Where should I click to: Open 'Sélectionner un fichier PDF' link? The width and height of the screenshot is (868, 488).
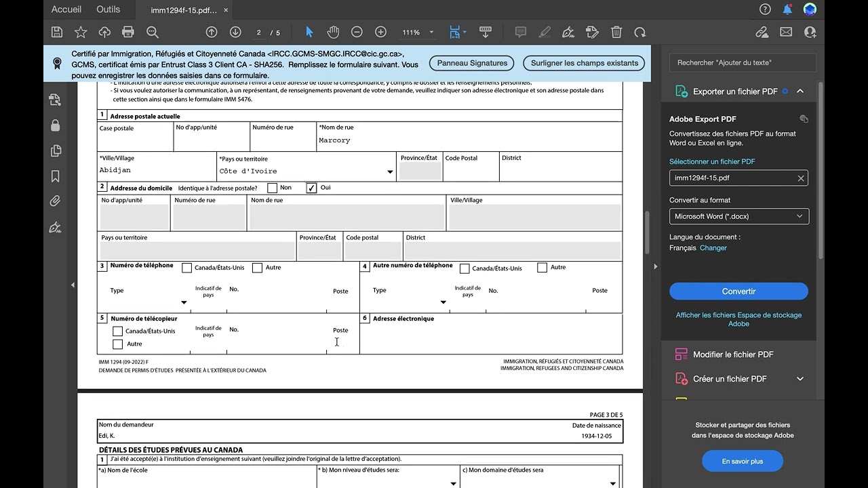click(x=712, y=162)
